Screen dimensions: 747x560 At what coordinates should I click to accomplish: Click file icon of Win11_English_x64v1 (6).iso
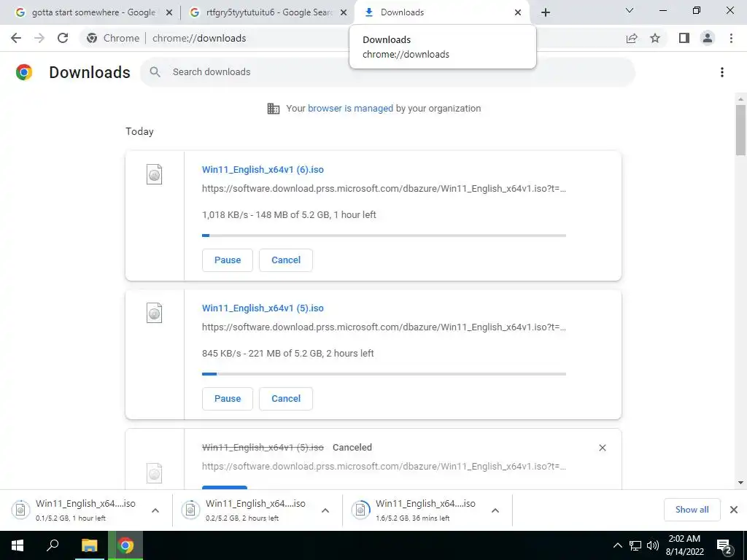[155, 174]
